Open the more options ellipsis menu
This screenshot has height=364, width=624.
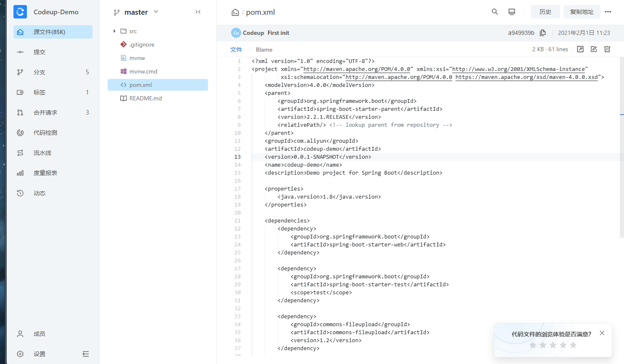608,12
